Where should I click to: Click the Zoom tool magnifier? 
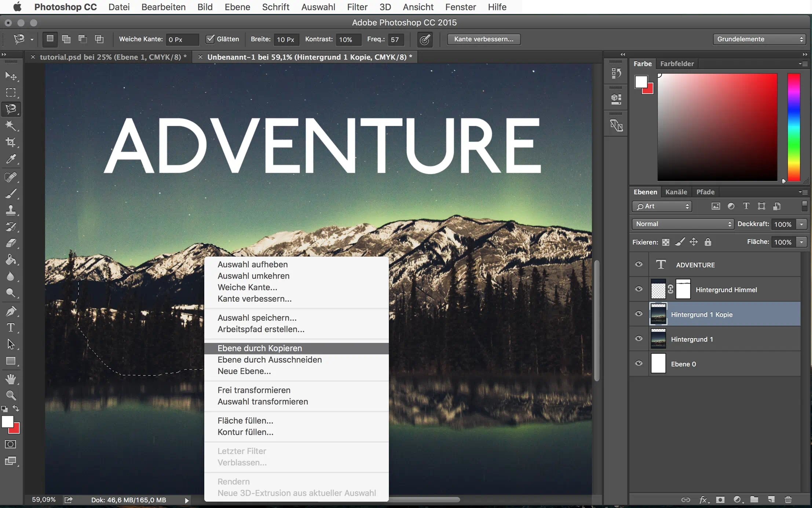(11, 395)
